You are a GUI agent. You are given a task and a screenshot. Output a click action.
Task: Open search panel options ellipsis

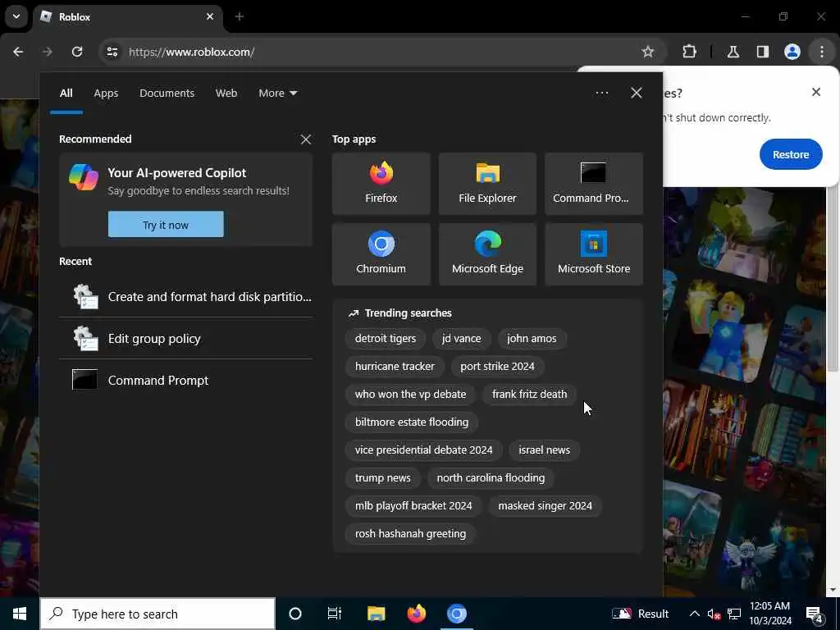(601, 93)
